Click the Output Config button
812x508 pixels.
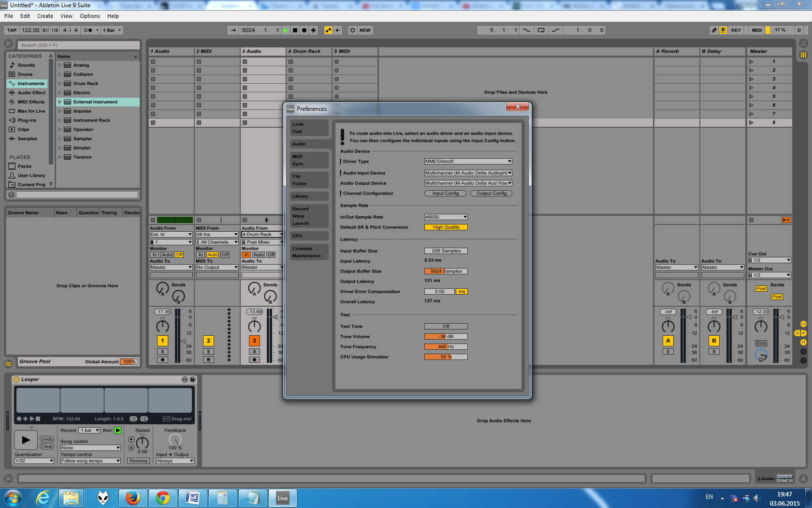click(492, 194)
